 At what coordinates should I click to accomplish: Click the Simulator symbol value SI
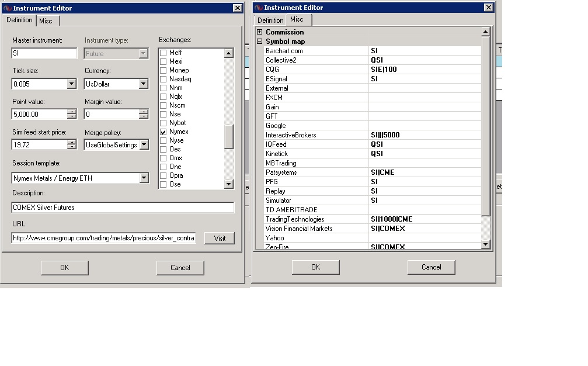pos(425,201)
